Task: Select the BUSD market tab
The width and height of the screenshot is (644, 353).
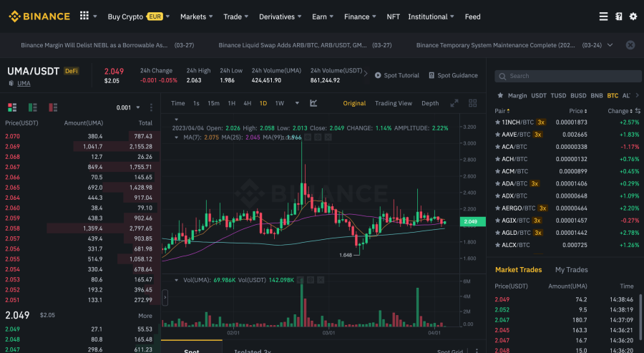Action: 578,95
